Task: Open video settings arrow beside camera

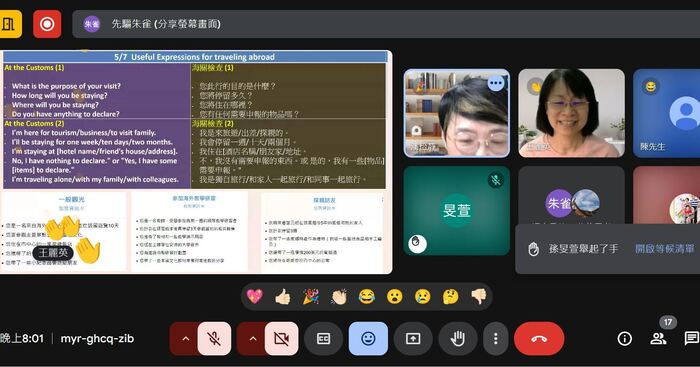Action: click(x=252, y=339)
